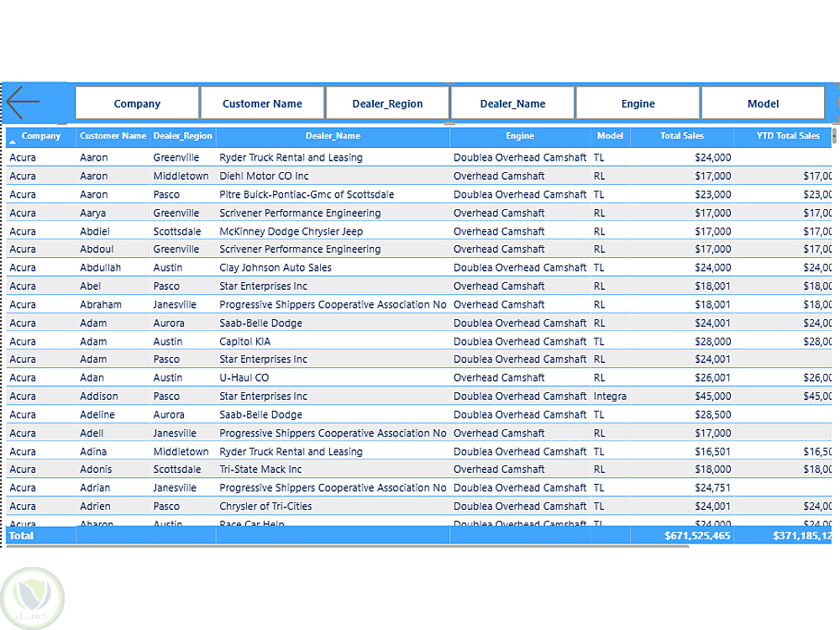Sort by the Total Sales column header

(681, 136)
